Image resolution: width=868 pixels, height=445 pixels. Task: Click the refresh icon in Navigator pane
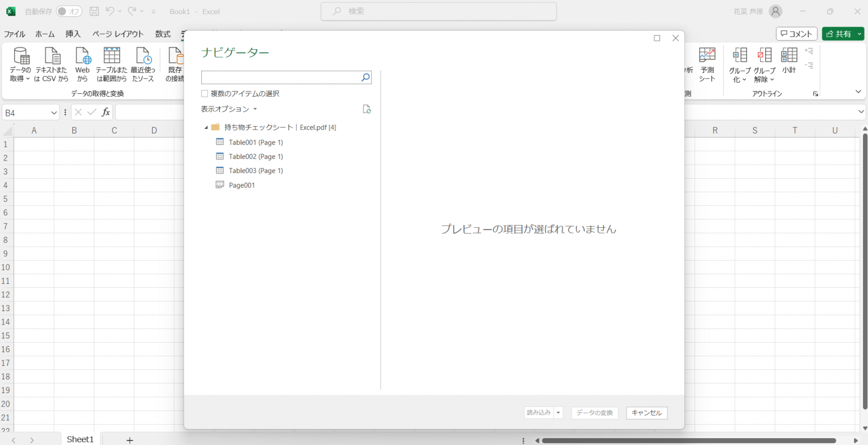click(x=366, y=109)
